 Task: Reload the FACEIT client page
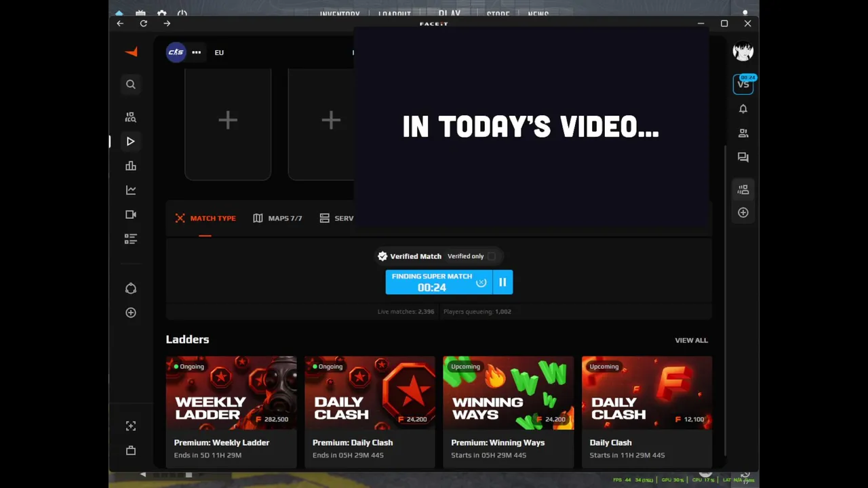(144, 23)
